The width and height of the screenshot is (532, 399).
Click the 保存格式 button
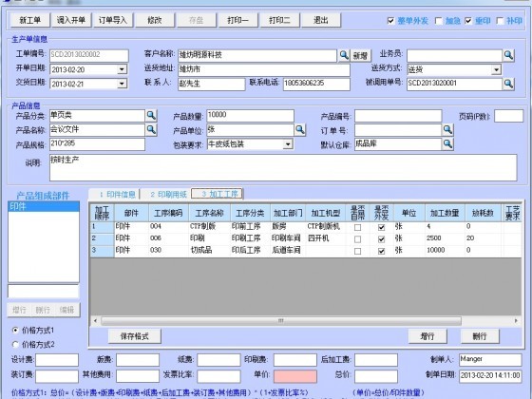[135, 336]
